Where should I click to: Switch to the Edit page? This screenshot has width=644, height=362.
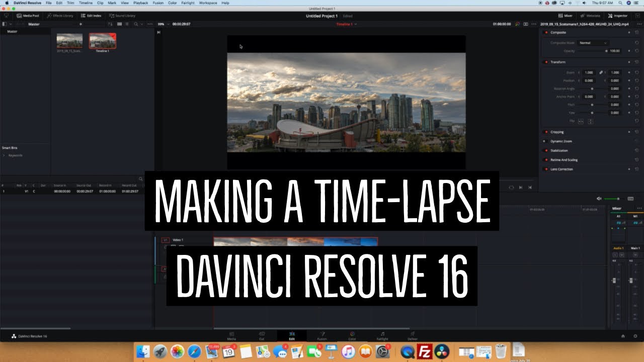point(292,336)
